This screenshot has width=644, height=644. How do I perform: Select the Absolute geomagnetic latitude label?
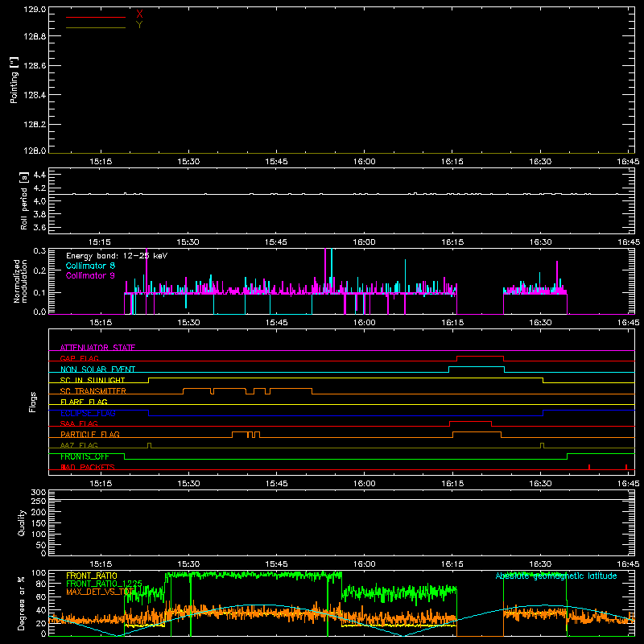coord(556,576)
